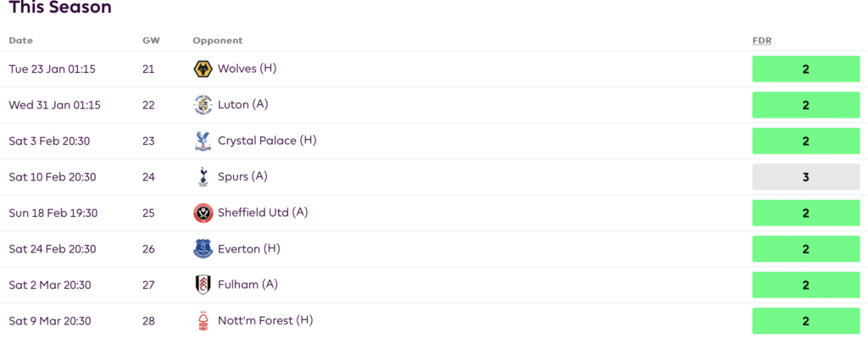Click the Spurs cockerel crest icon

pos(203,177)
